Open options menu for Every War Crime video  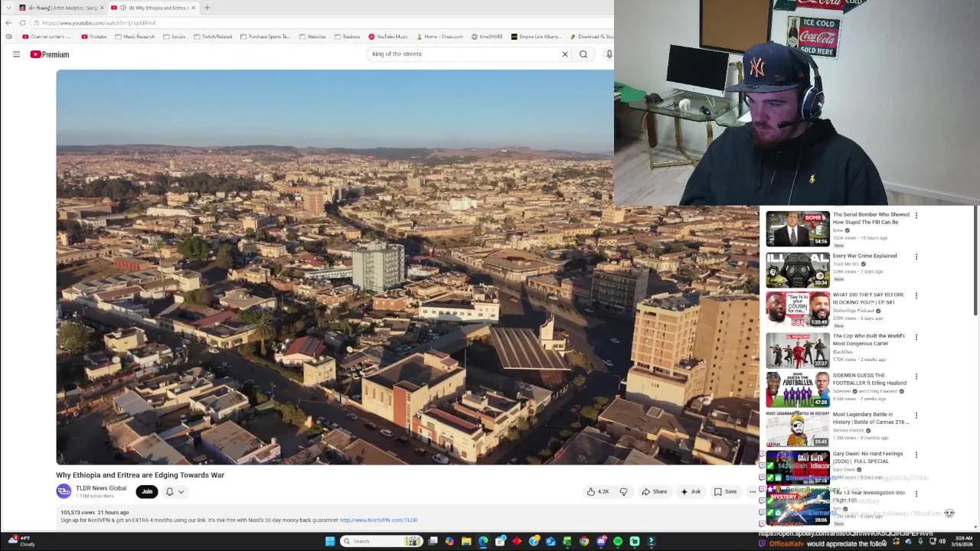[916, 256]
